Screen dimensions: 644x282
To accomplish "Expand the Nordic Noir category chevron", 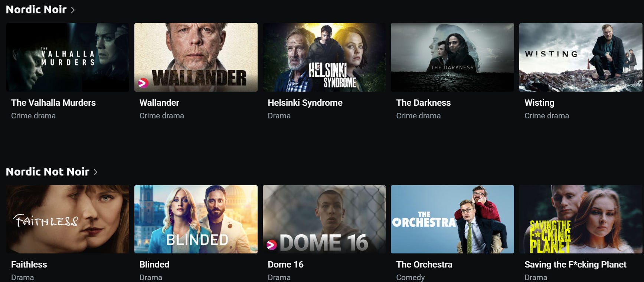I will (x=73, y=10).
